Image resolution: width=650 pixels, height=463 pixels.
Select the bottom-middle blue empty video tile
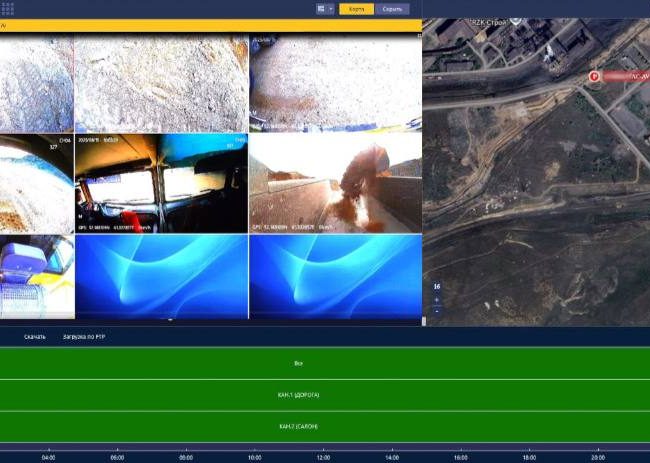click(161, 277)
